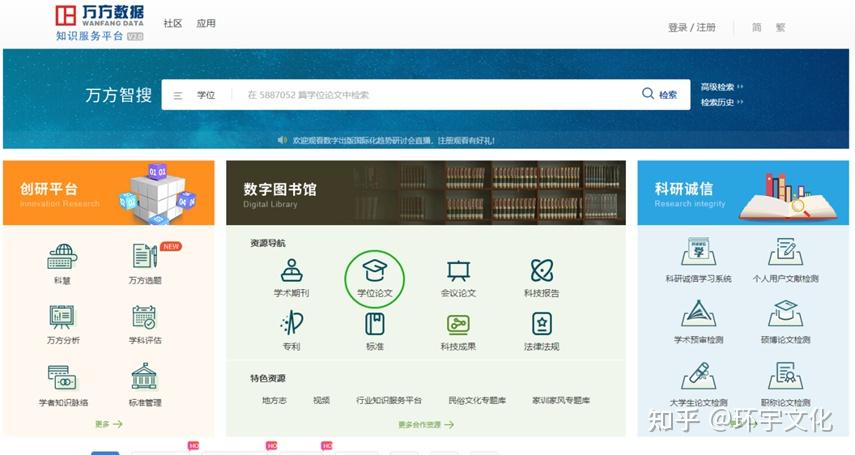The image size is (855, 455).
Task: Click the magnifier 检索 search button
Action: [659, 94]
